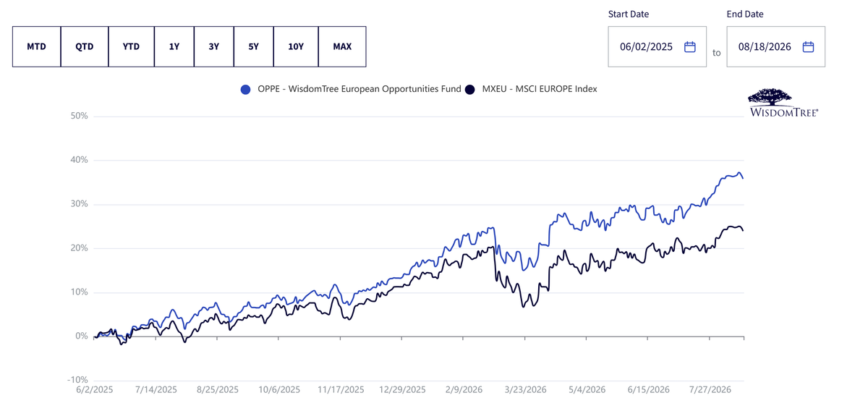
Task: Show the MAX time range
Action: pyautogui.click(x=342, y=46)
